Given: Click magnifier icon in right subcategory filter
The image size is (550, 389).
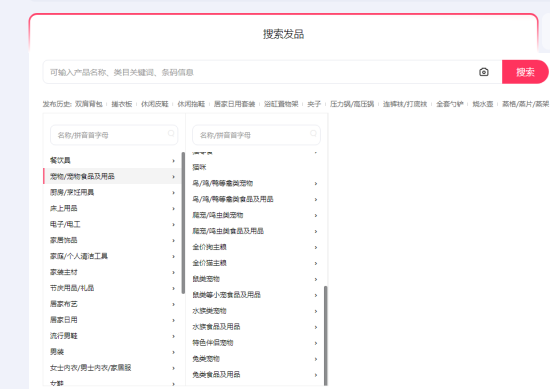Looking at the screenshot, I should pyautogui.click(x=314, y=133).
